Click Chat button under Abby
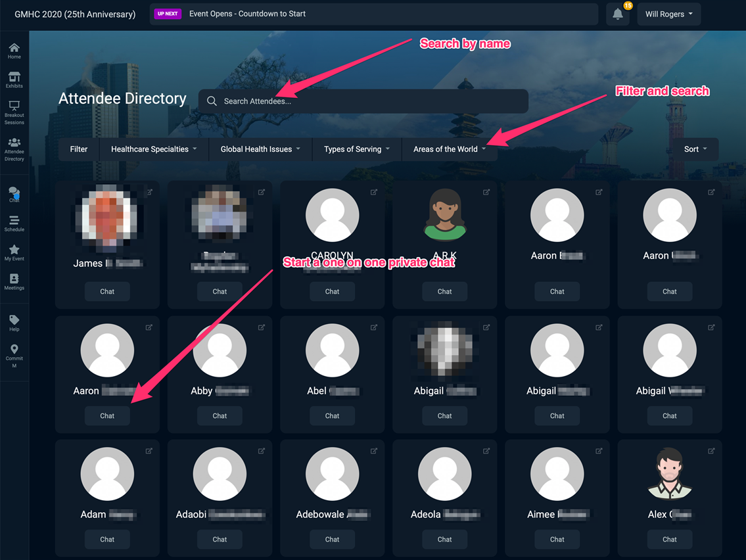This screenshot has width=746, height=560. pos(220,416)
